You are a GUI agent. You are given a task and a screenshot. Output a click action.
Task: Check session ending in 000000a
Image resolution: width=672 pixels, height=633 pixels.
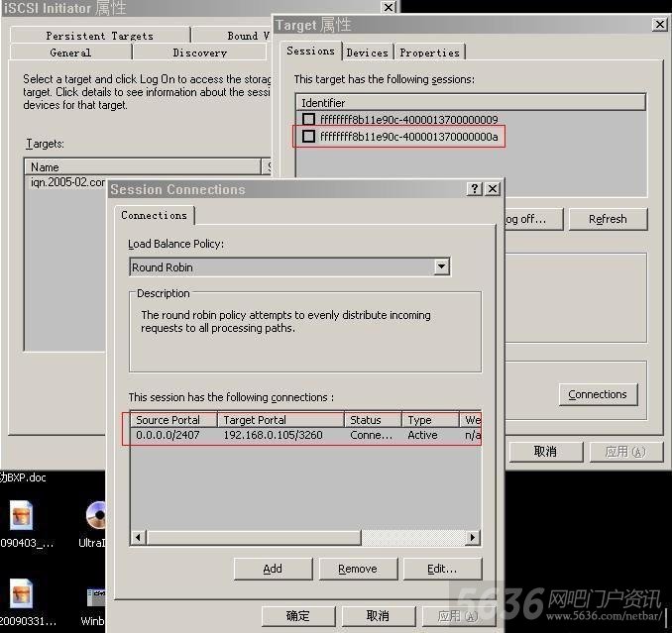tap(308, 136)
